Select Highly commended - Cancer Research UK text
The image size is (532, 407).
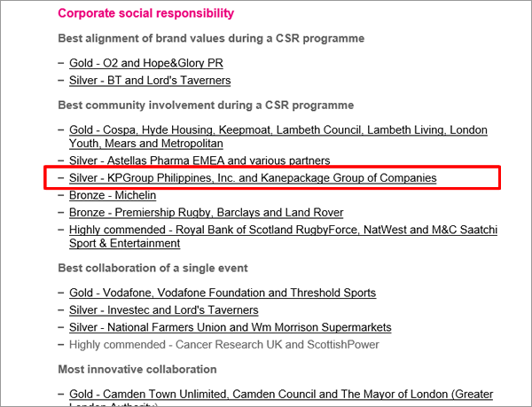[224, 345]
